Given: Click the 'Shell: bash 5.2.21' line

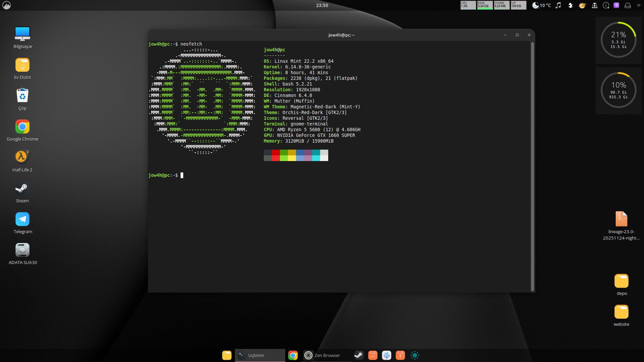Looking at the screenshot, I should (288, 84).
